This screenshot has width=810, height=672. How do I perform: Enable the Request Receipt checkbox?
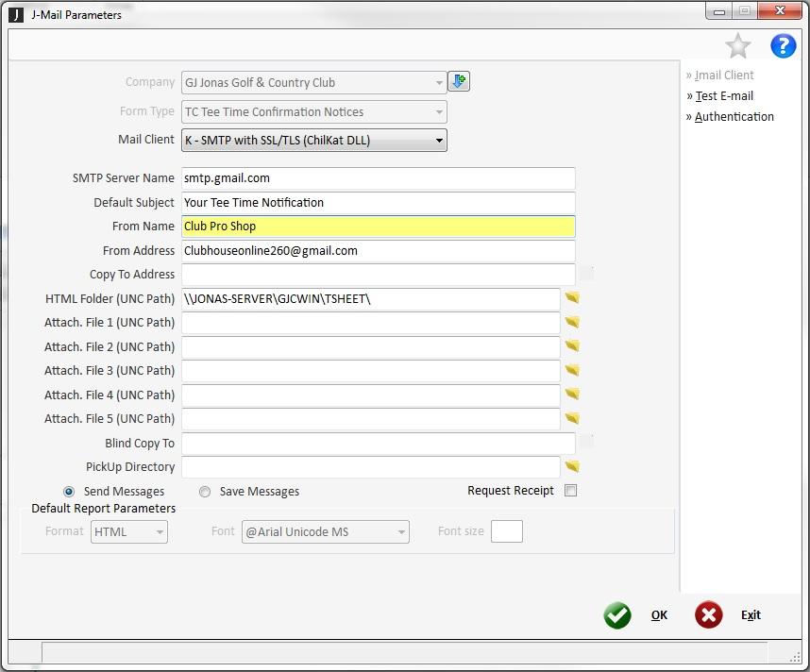click(570, 491)
